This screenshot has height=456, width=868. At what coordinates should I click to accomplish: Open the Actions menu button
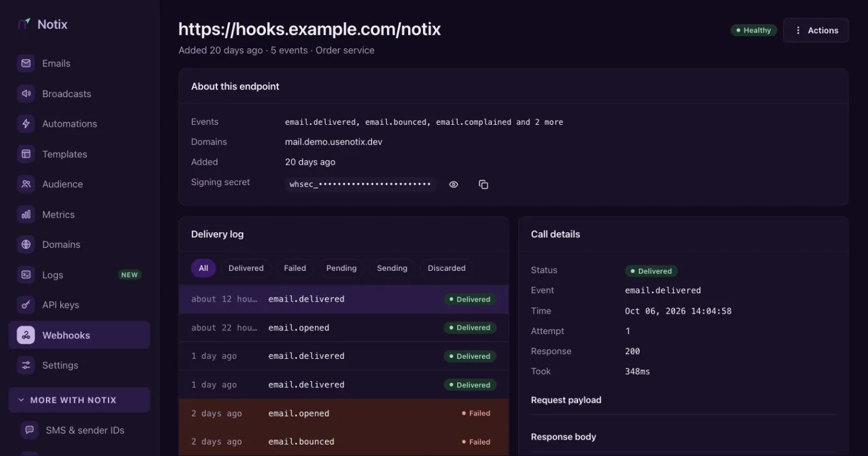(816, 30)
